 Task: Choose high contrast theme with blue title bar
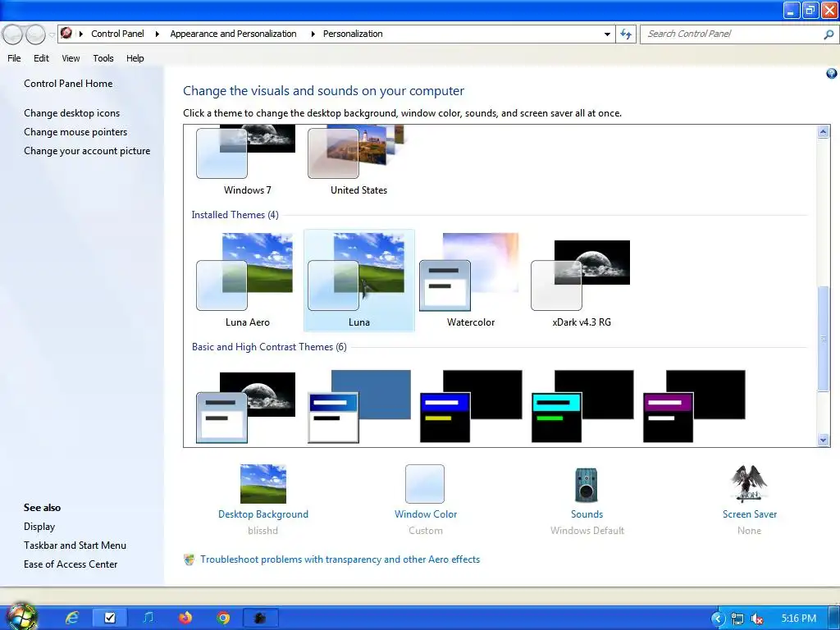point(471,407)
